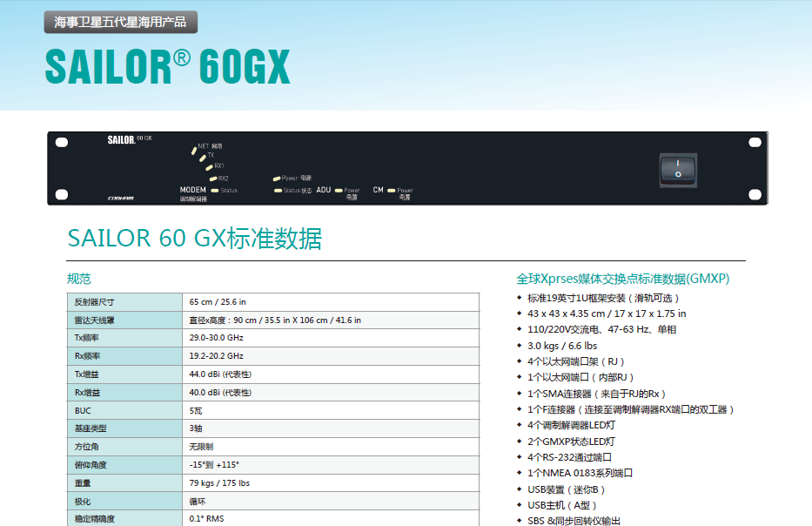Click the bullet '4个RS-232通过端口'
Screen dimensions: 812x526
[570, 457]
